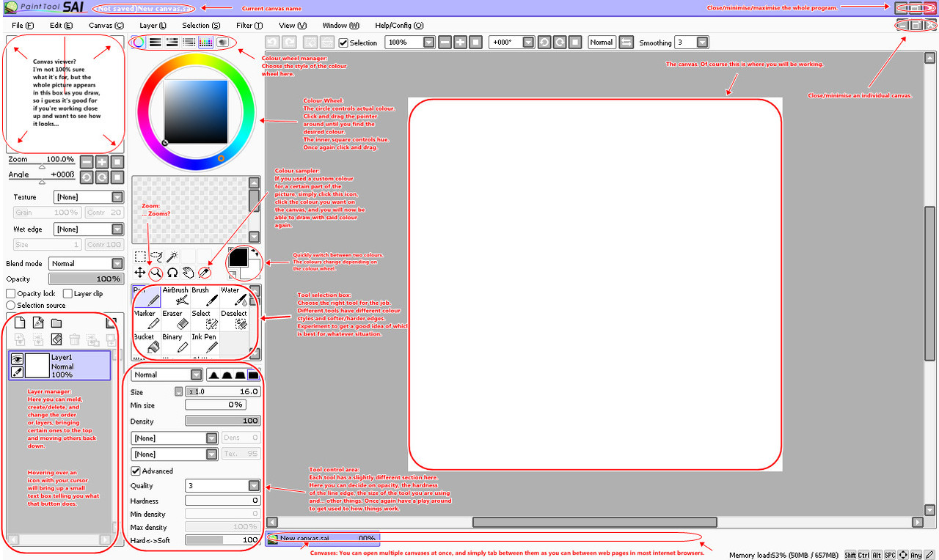Toggle the Selection checkbox in toolbar
Image resolution: width=939 pixels, height=560 pixels.
pos(343,43)
